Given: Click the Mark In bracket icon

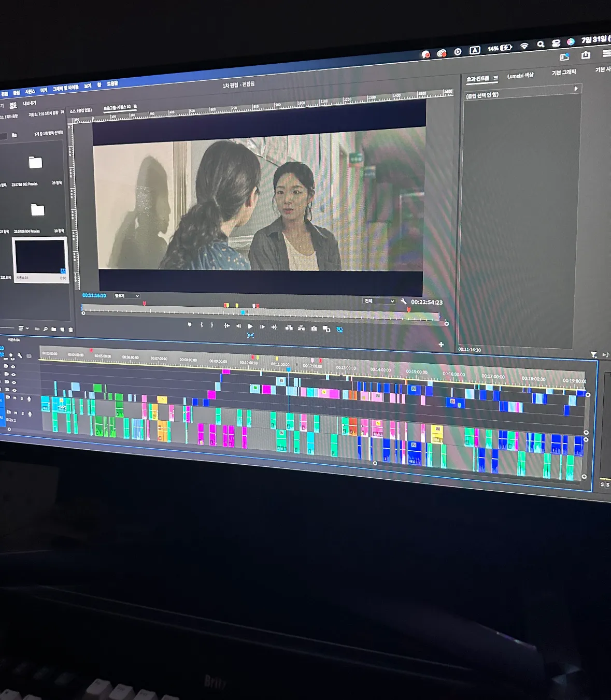Looking at the screenshot, I should [x=202, y=325].
